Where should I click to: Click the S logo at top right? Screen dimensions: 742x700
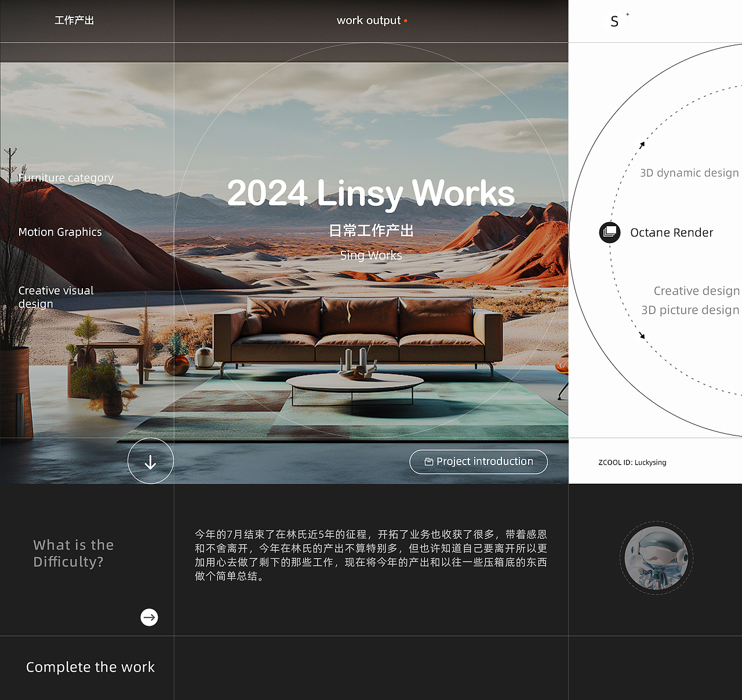[614, 21]
